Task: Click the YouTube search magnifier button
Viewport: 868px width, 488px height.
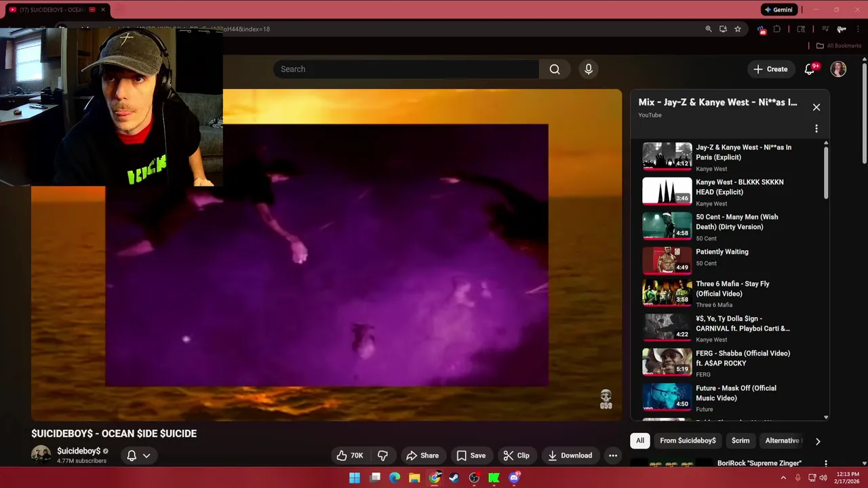Action: pos(555,69)
